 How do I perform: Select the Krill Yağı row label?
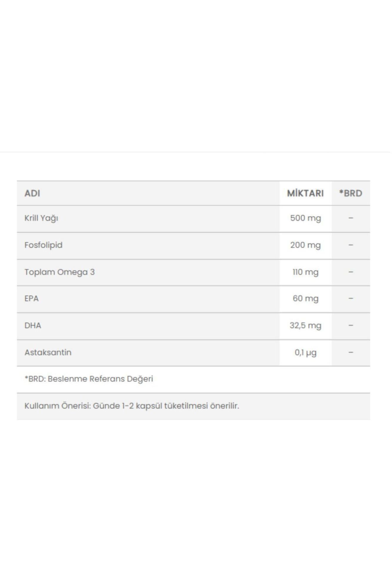(41, 218)
